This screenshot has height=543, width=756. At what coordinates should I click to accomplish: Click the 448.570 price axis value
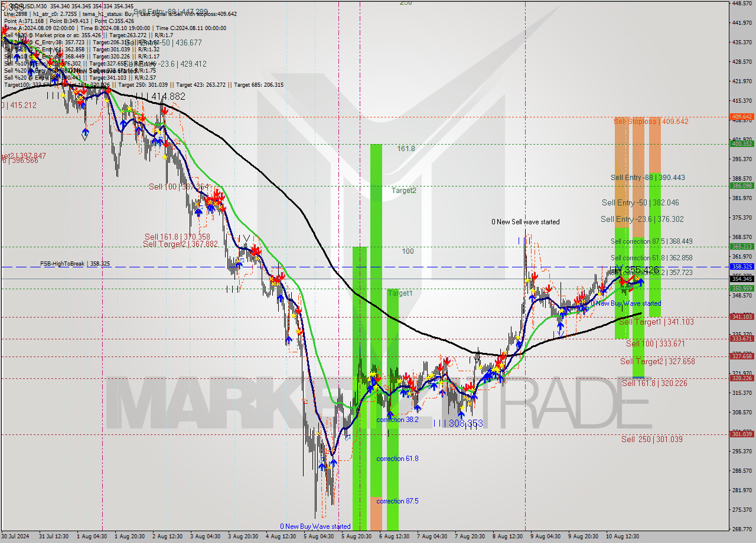[742, 4]
